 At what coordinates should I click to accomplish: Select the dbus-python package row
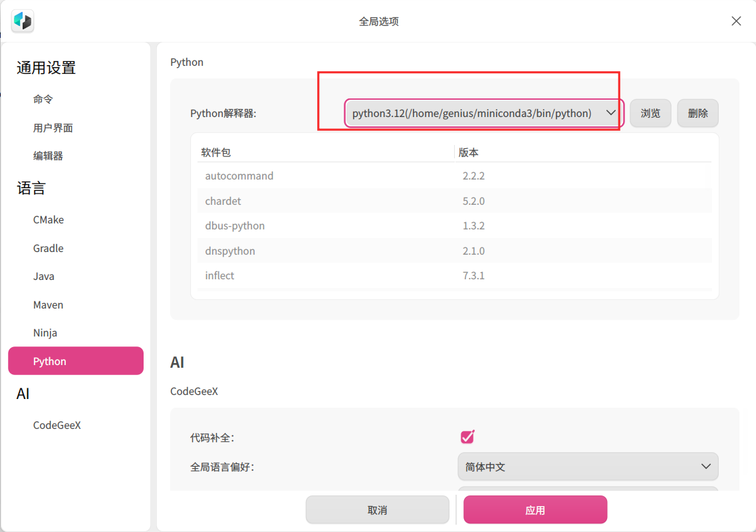tap(454, 225)
